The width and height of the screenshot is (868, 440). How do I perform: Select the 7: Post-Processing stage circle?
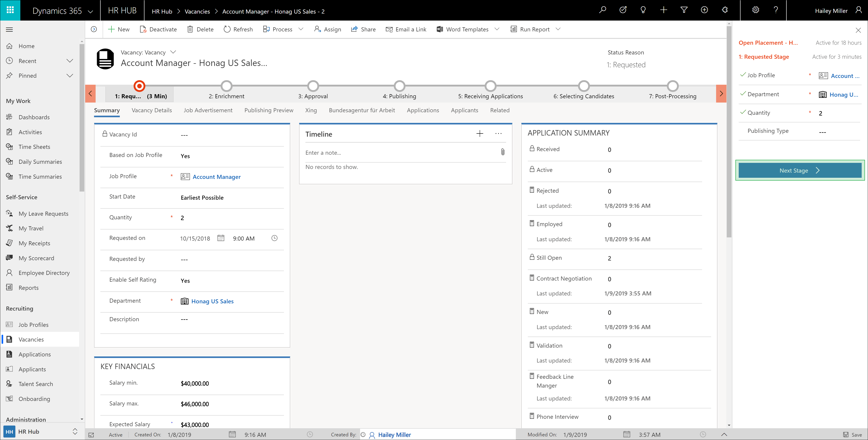[672, 86]
